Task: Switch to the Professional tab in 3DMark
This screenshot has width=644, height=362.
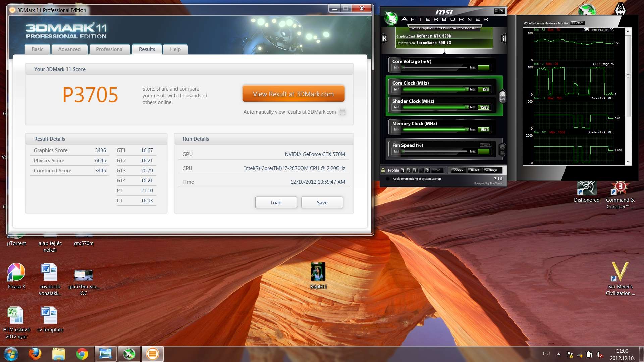Action: pos(110,49)
